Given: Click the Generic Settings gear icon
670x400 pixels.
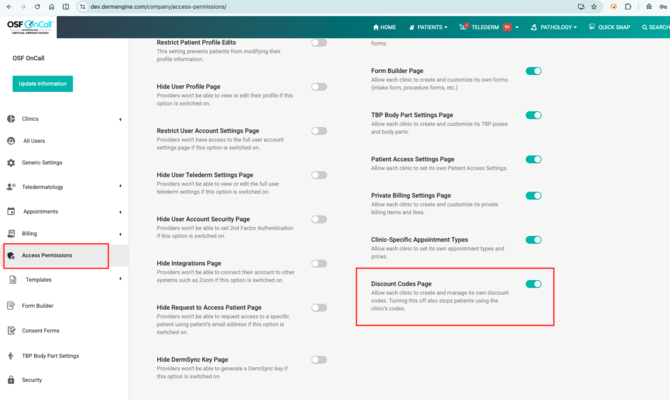Looking at the screenshot, I should pos(11,162).
